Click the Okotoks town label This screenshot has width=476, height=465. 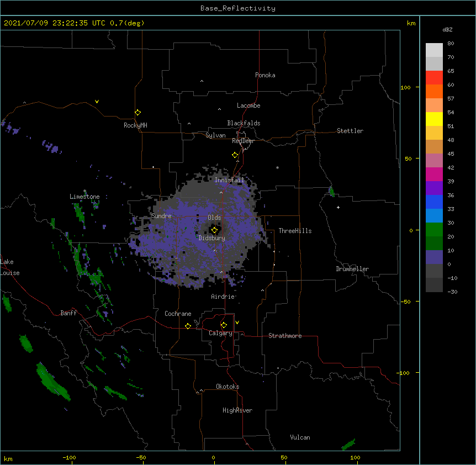point(228,387)
